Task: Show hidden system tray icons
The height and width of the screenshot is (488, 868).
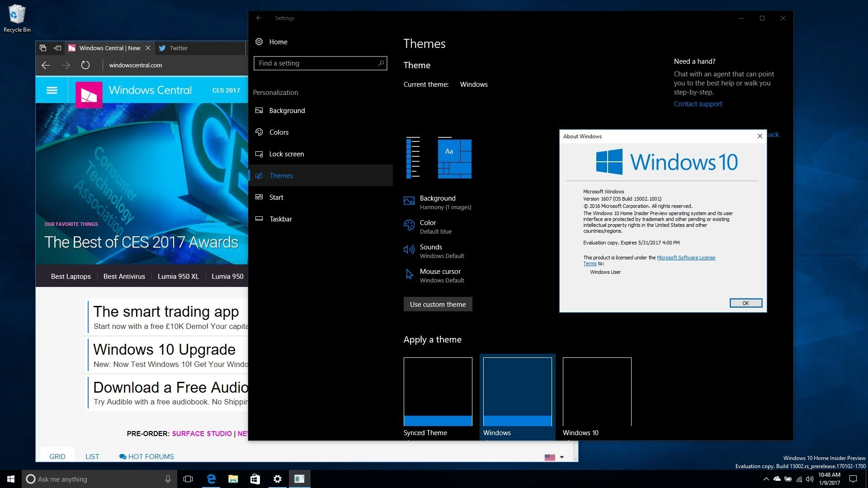Action: point(766,479)
